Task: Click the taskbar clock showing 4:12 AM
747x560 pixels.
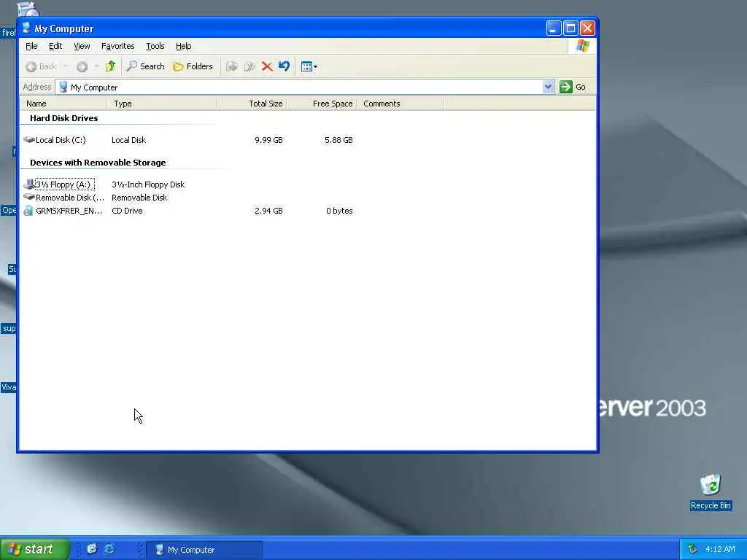Action: pos(720,550)
